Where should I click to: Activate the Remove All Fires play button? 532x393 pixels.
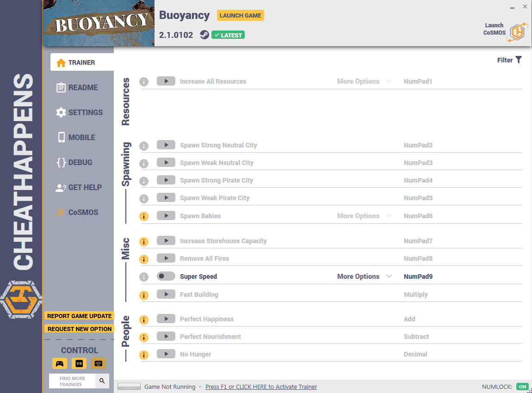coord(166,258)
